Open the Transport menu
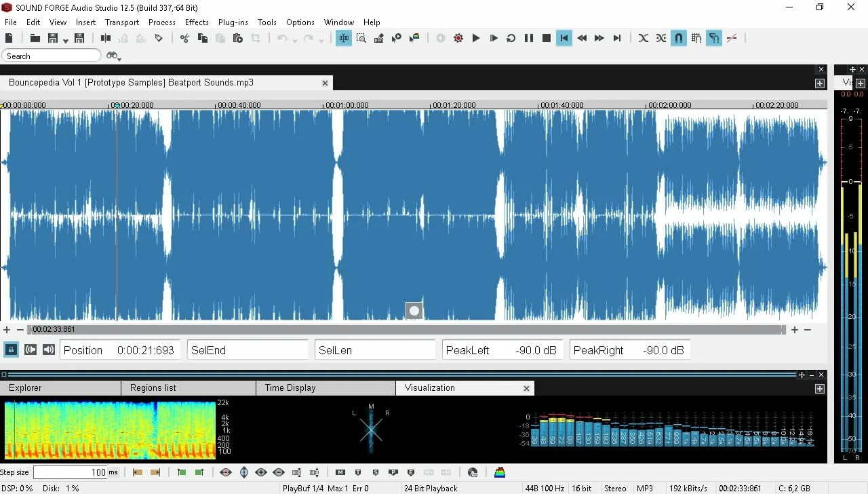The width and height of the screenshot is (868, 494). coord(122,22)
